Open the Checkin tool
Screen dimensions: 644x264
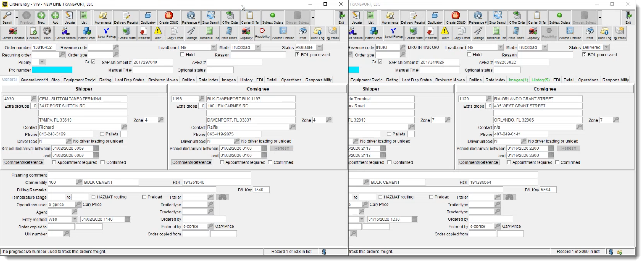[x=33, y=33]
